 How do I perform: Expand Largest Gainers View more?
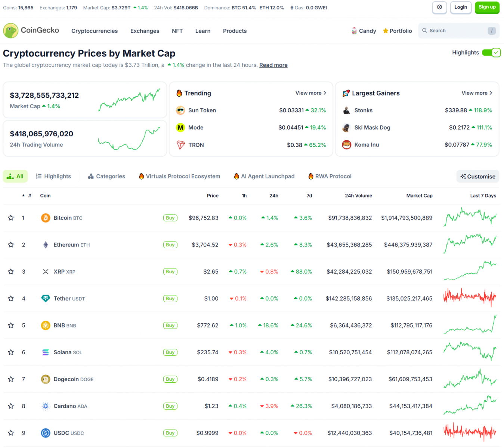[x=477, y=93]
